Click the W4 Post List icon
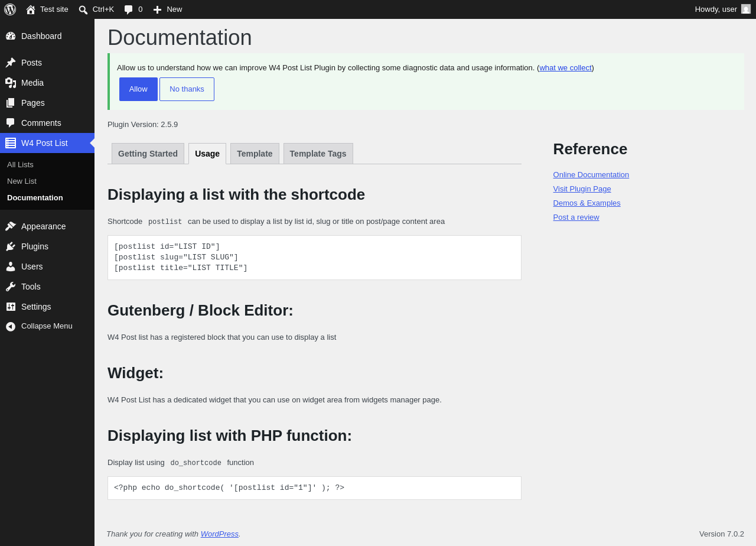Screen dimensions: 756x546 pyautogui.click(x=11, y=143)
